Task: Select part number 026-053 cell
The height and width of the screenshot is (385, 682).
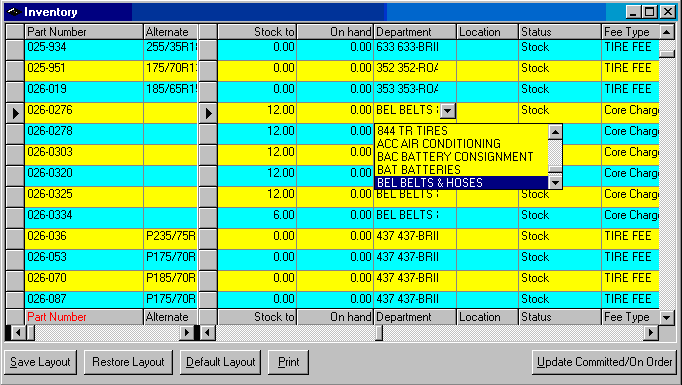Action: pyautogui.click(x=84, y=259)
